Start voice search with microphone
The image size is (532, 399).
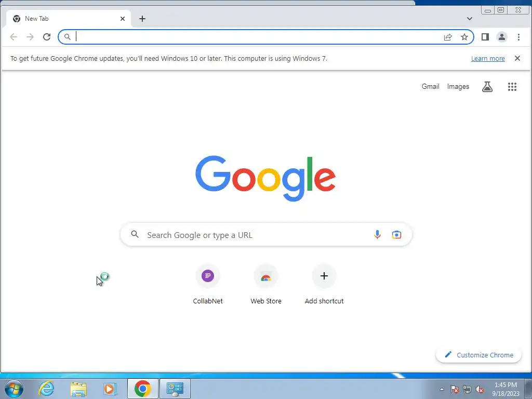click(377, 234)
